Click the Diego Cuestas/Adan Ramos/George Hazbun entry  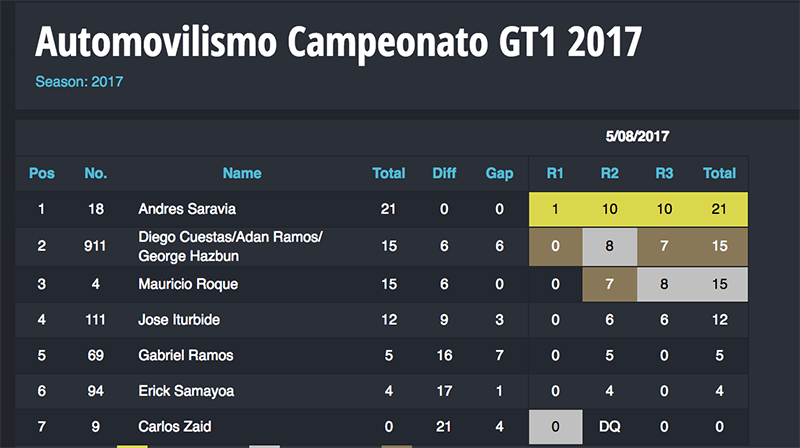(x=230, y=246)
